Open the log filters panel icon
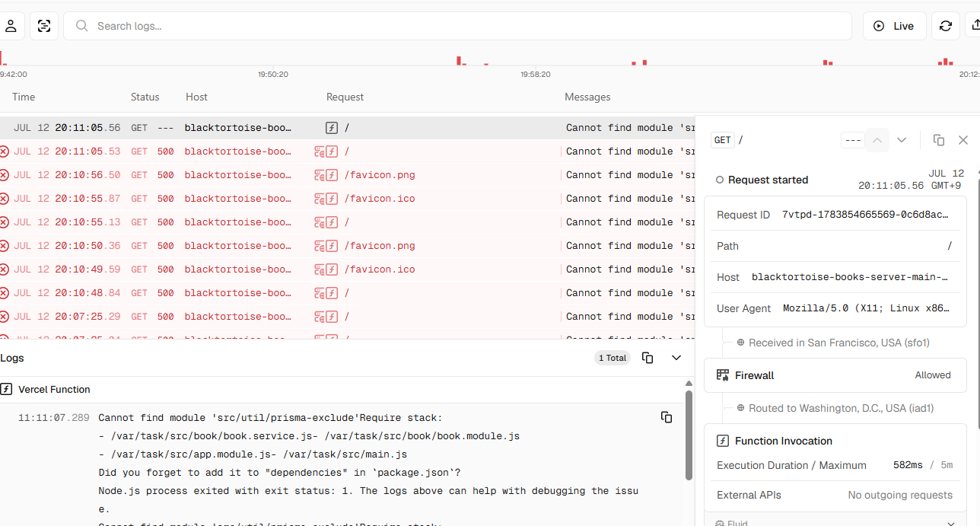This screenshot has width=980, height=526. tap(44, 26)
